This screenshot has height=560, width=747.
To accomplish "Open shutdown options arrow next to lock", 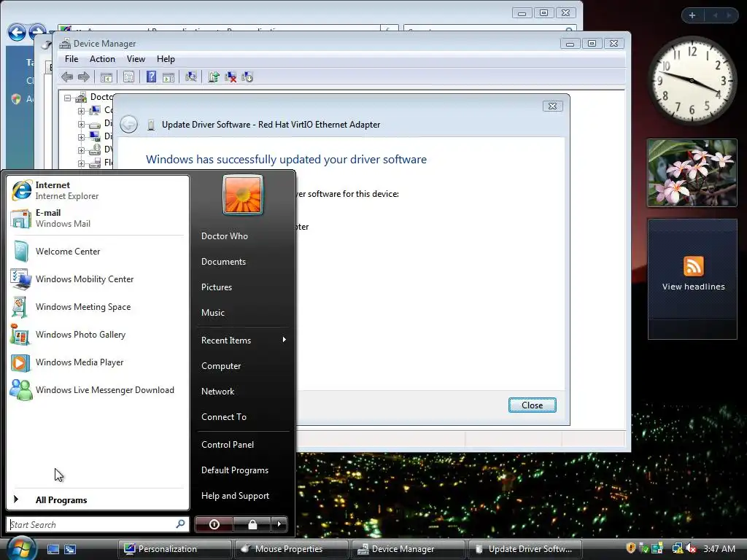I will (279, 524).
